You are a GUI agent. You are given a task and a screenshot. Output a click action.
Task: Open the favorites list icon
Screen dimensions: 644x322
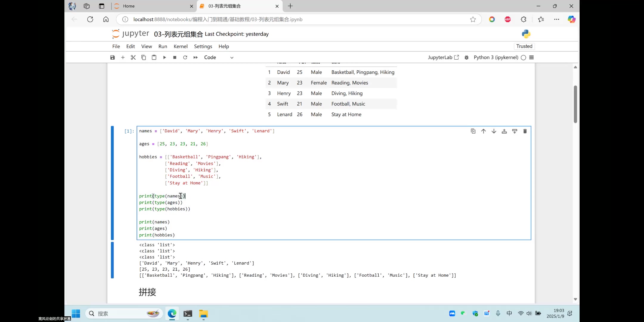(541, 19)
